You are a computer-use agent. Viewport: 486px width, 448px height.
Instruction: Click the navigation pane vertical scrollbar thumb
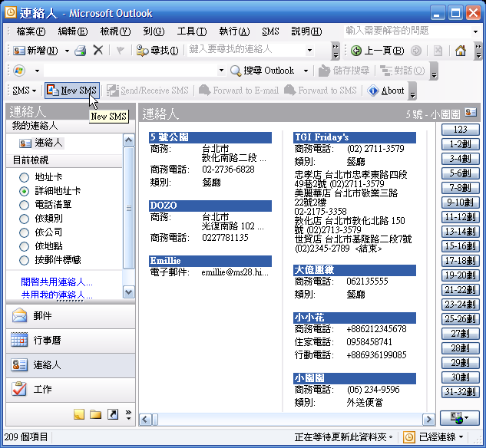point(129,208)
